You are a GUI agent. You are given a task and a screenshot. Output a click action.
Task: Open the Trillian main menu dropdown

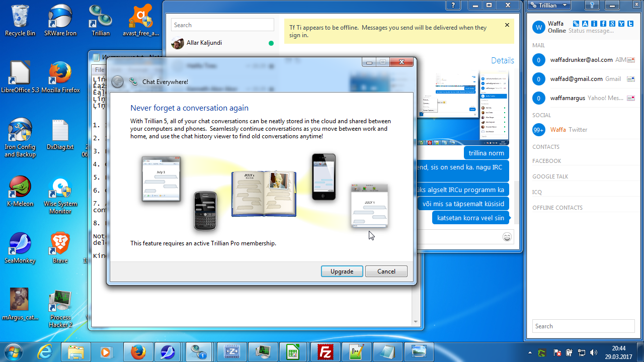(x=550, y=6)
